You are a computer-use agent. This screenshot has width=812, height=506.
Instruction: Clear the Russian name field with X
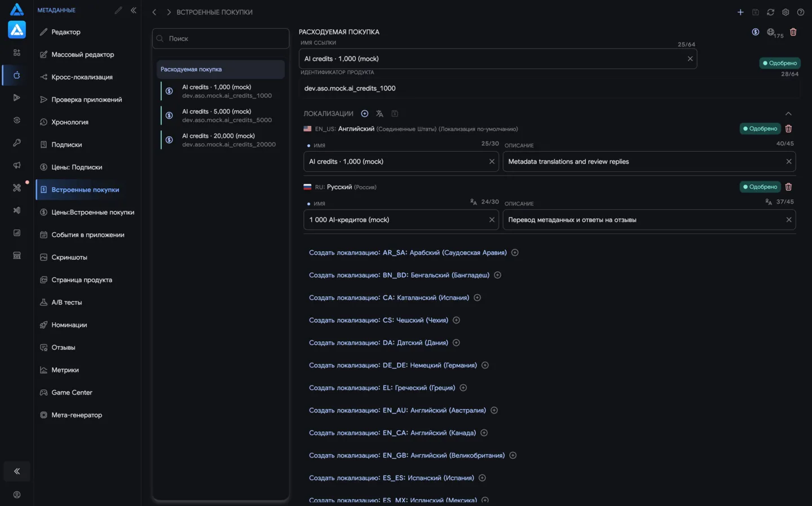click(492, 220)
